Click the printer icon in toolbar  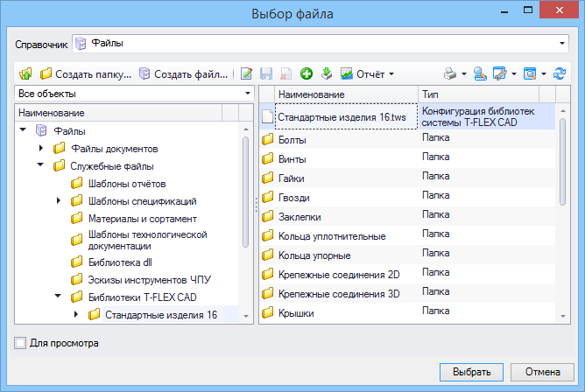(450, 73)
